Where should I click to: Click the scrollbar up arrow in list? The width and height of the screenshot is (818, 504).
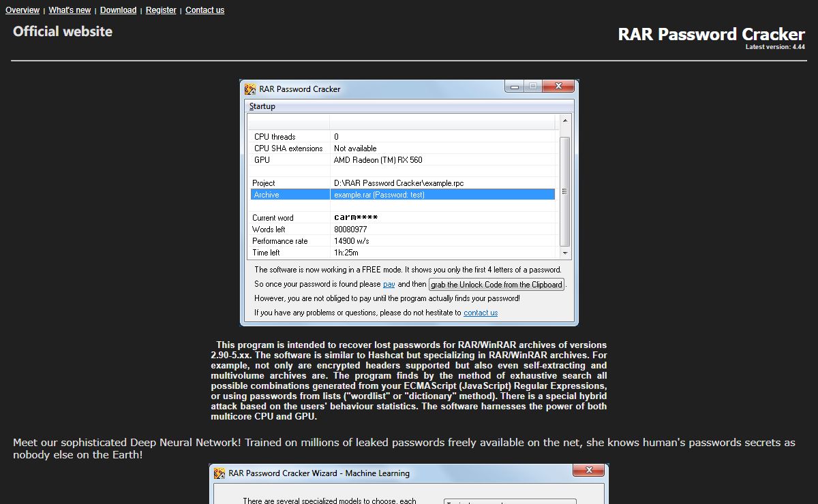click(564, 121)
